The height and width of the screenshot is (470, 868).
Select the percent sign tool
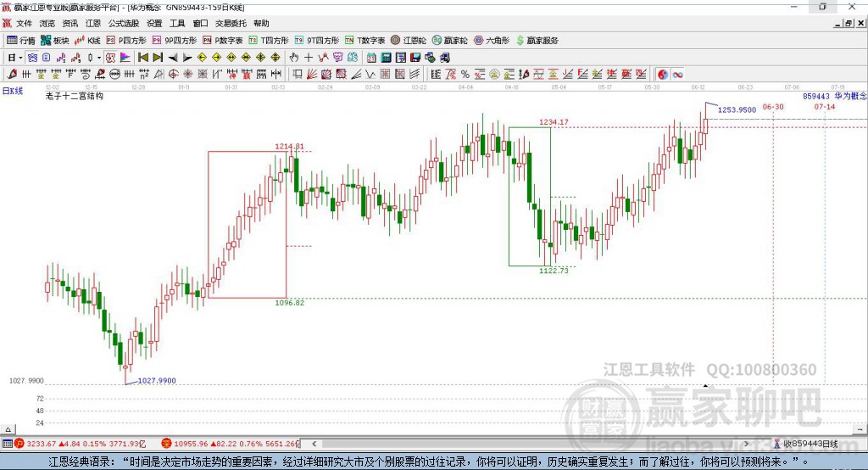[465, 75]
